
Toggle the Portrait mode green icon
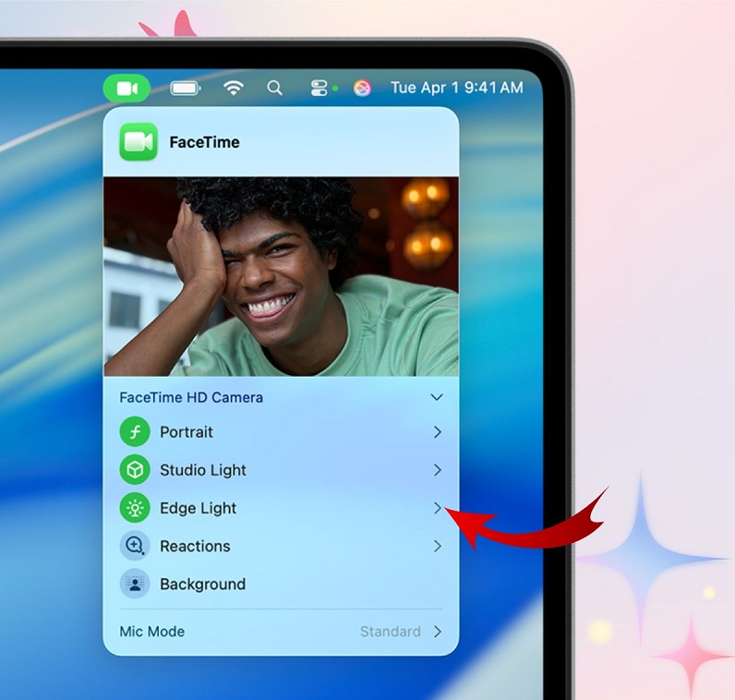coord(135,431)
